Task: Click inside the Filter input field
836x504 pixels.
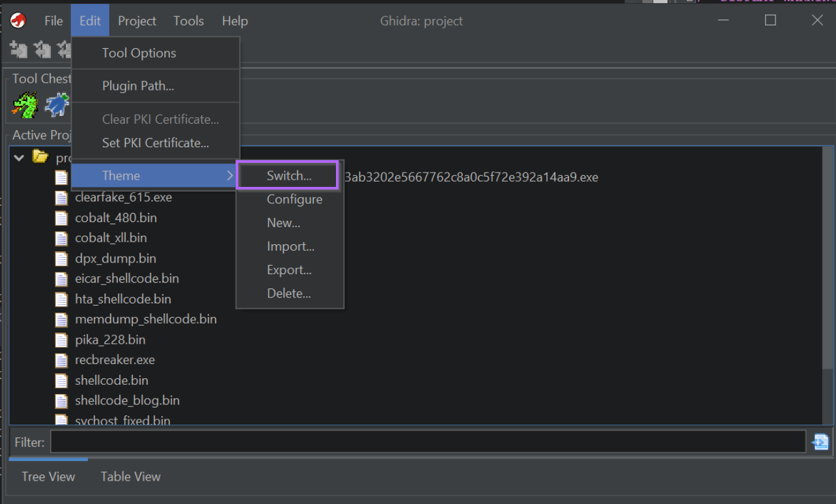Action: point(423,441)
